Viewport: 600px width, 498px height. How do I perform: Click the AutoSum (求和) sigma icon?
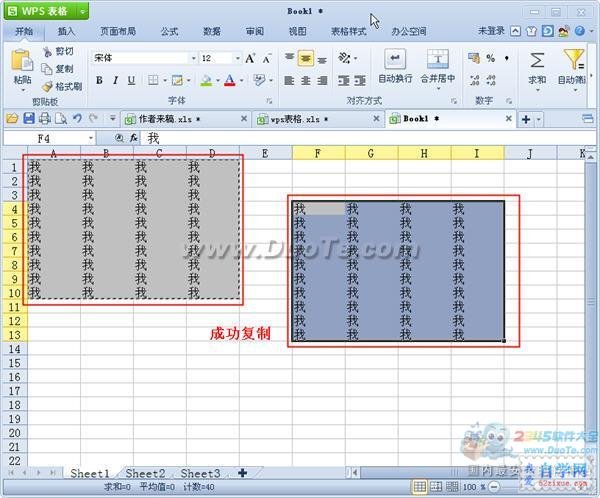point(537,60)
